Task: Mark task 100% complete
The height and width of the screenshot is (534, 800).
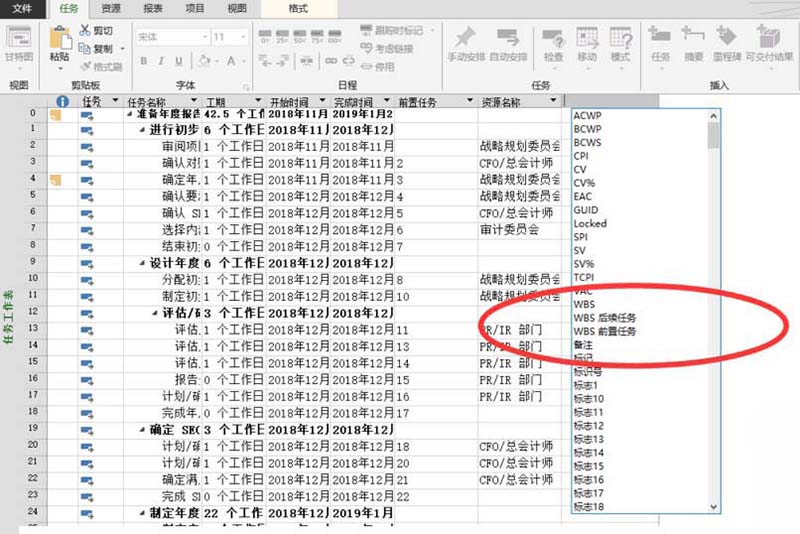Action: tap(334, 36)
